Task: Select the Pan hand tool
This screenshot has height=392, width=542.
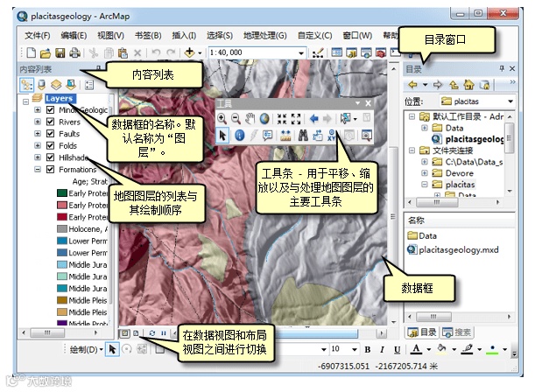Action: (x=250, y=119)
